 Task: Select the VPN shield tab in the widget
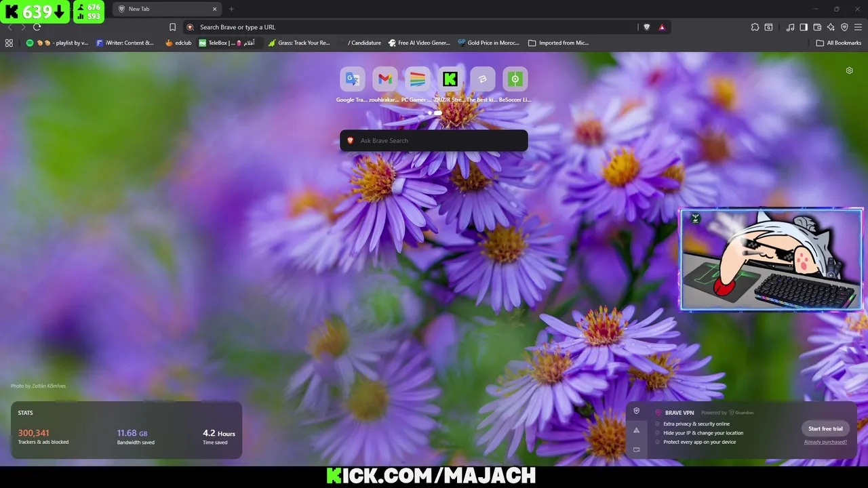pos(636,411)
